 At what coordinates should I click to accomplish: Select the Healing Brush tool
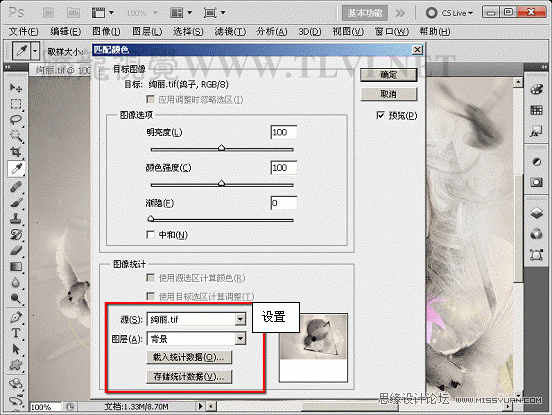tap(16, 186)
